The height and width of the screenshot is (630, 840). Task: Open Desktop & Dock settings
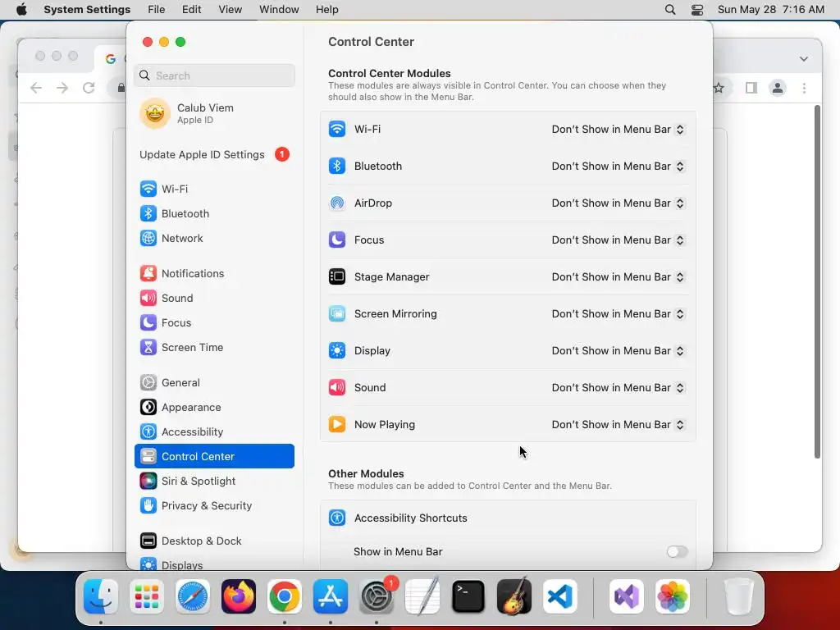point(214,541)
